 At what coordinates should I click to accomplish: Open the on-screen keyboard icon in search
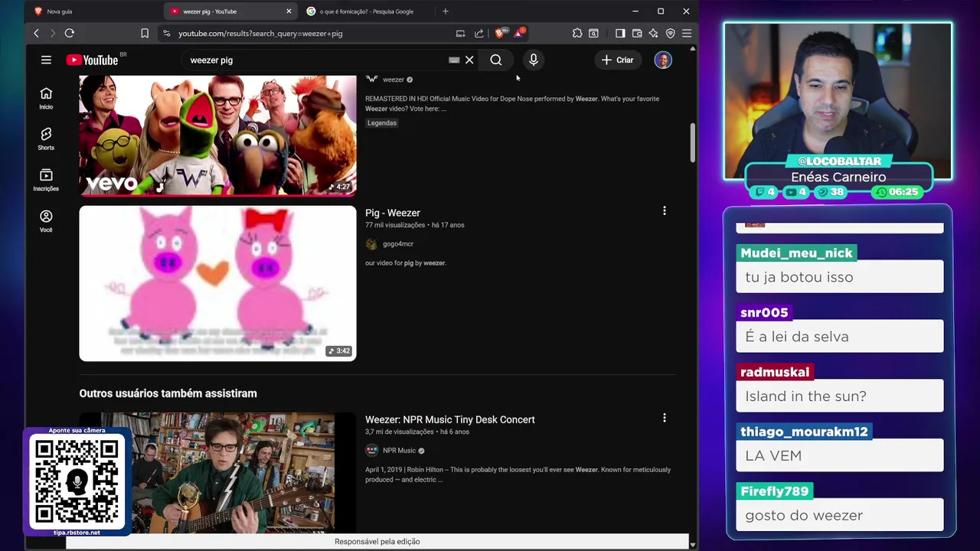point(454,60)
